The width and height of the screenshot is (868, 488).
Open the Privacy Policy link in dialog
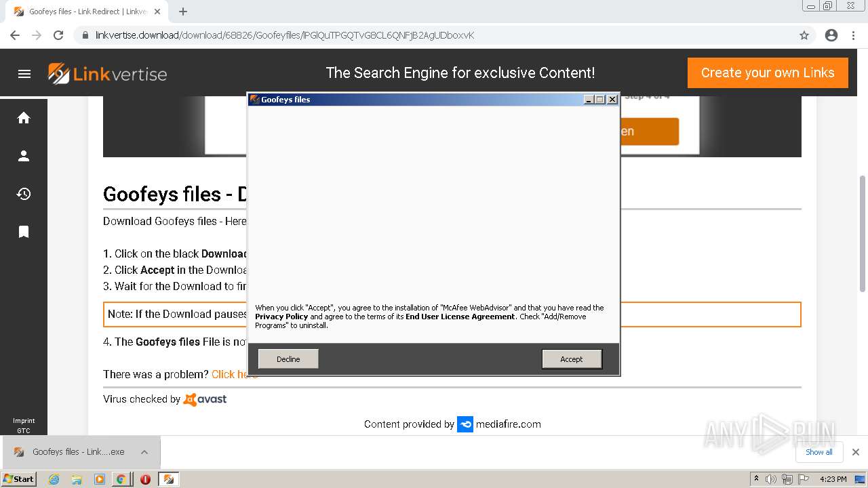click(281, 317)
